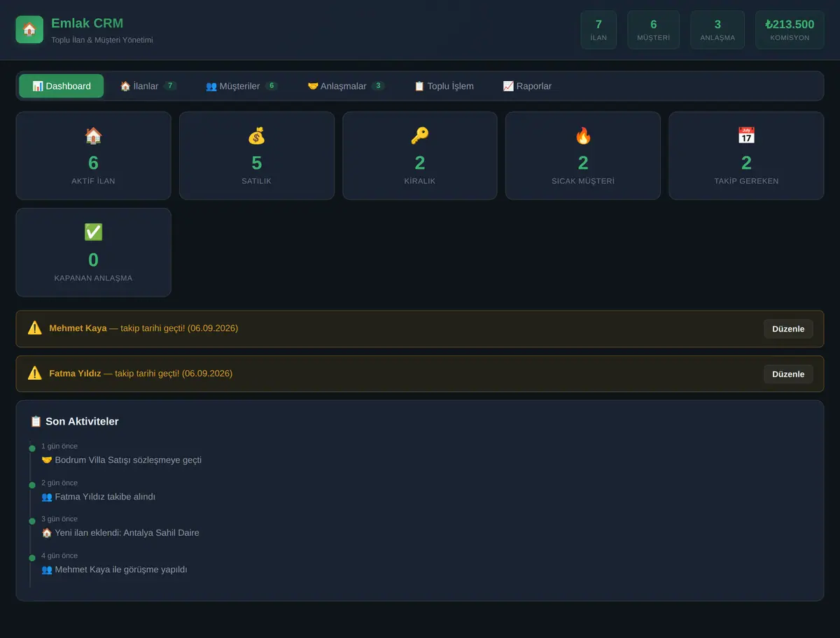The height and width of the screenshot is (638, 840).
Task: Click 'Mehmet Kaya ile görüşme yapıldı' text
Action: pyautogui.click(x=121, y=569)
